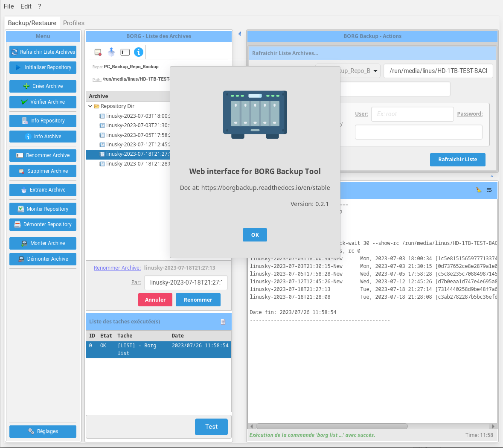This screenshot has height=448, width=503.
Task: Toggle line wrap icon in the log header
Action: pos(489,190)
